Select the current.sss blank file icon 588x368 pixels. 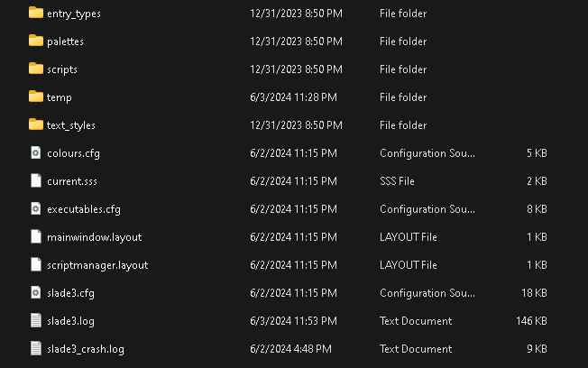[x=36, y=180]
